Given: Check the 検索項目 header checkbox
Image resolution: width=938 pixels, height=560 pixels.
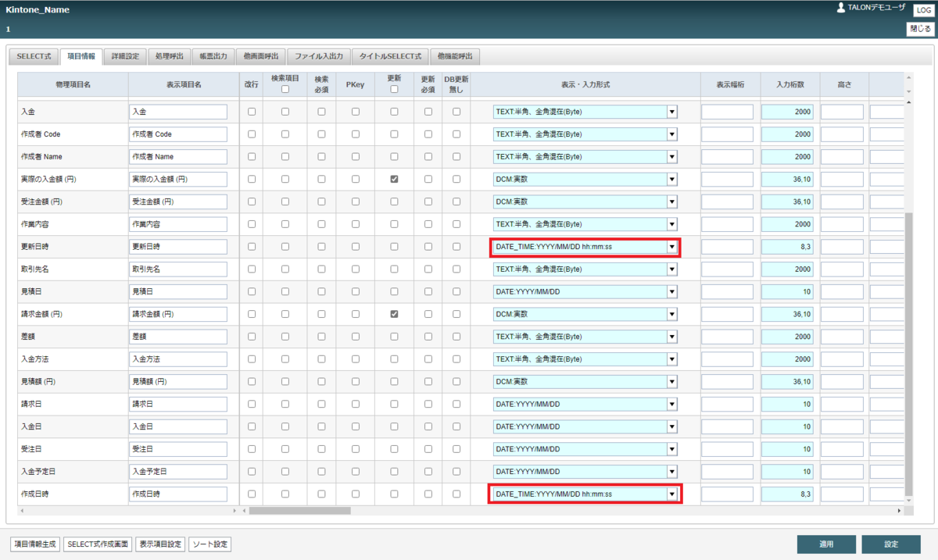Looking at the screenshot, I should pos(285,89).
